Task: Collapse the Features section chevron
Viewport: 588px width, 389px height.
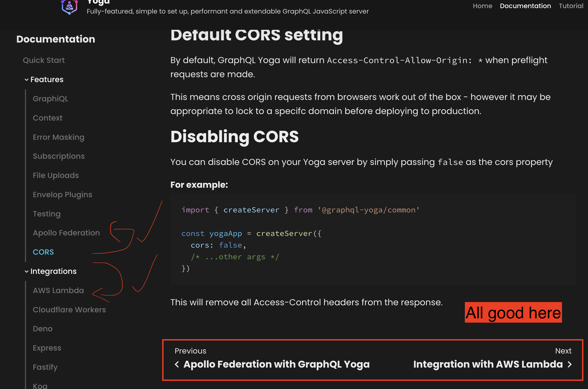Action: click(27, 80)
